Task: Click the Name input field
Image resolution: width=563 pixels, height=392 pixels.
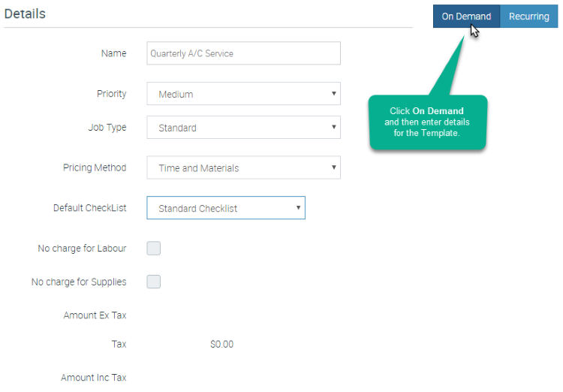Action: coord(243,53)
